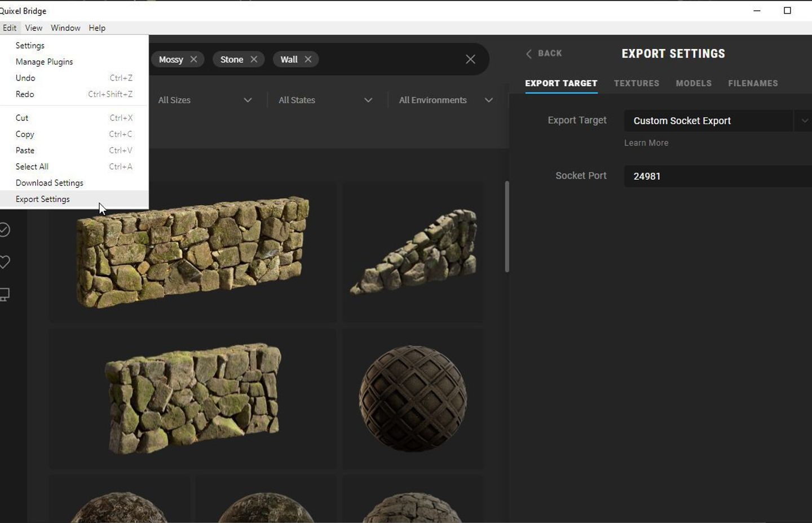Clear the search using the X icon

(470, 59)
